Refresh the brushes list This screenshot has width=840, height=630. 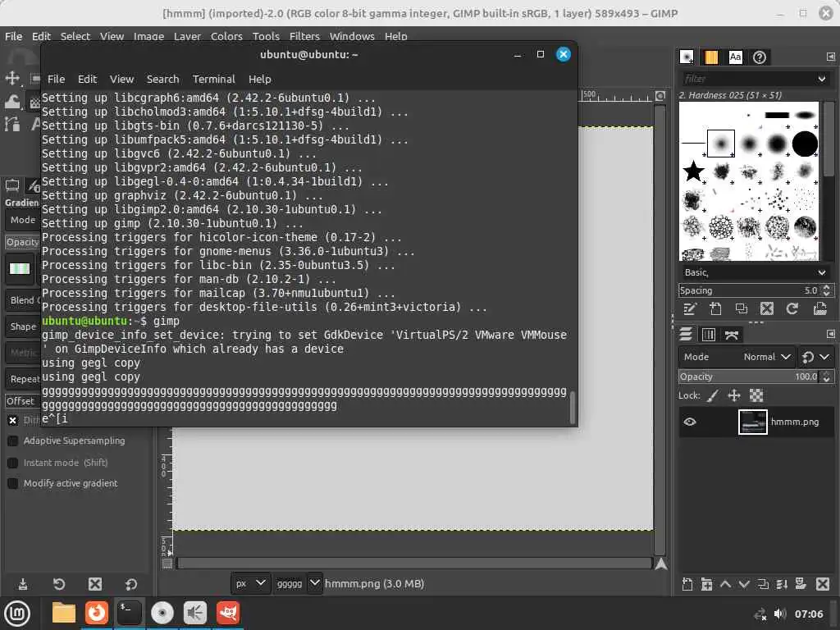click(792, 308)
